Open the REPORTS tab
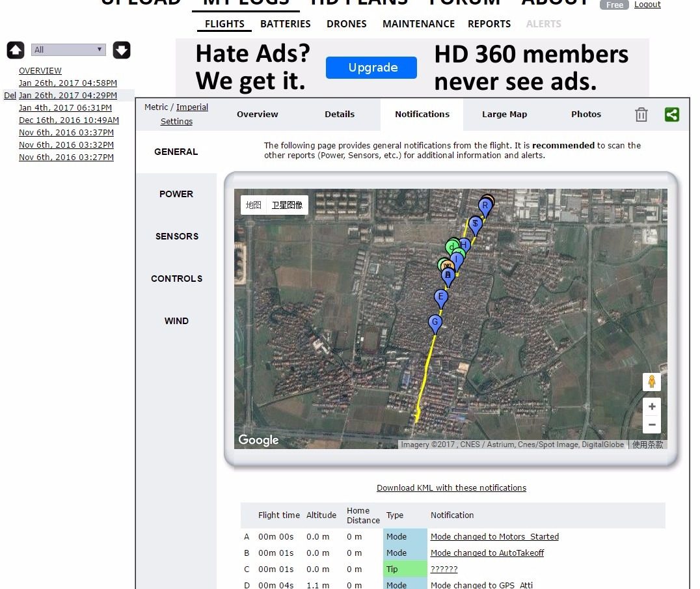This screenshot has width=700, height=589. (489, 24)
